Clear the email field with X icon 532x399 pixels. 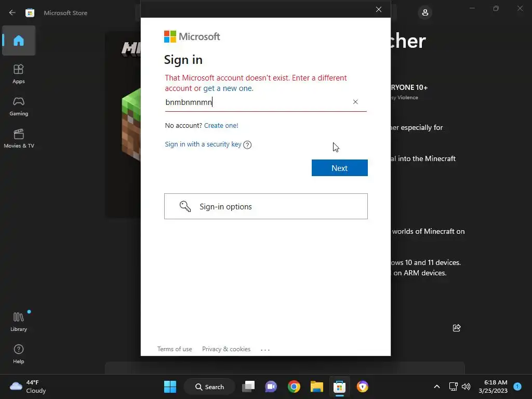click(x=355, y=102)
